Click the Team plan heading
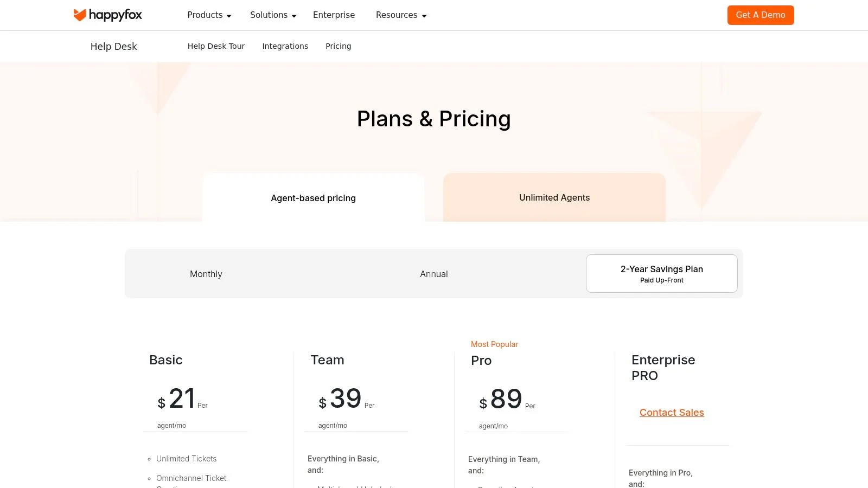This screenshot has height=488, width=868. pos(327,360)
